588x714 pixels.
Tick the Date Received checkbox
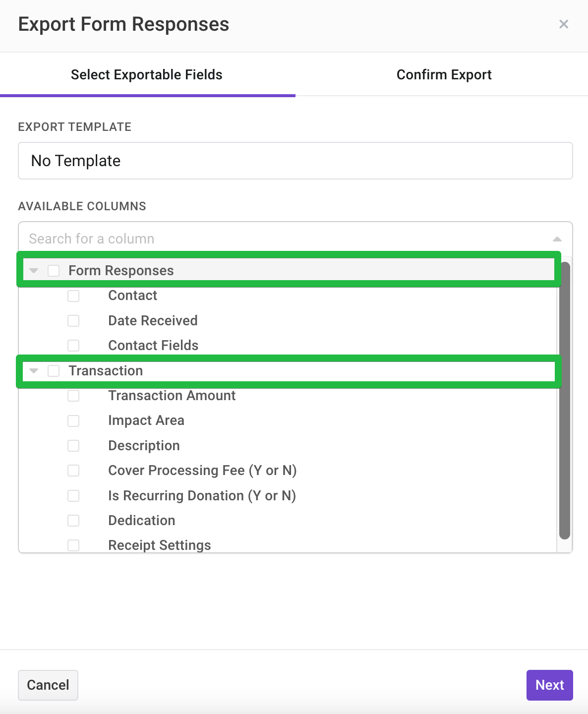[73, 321]
